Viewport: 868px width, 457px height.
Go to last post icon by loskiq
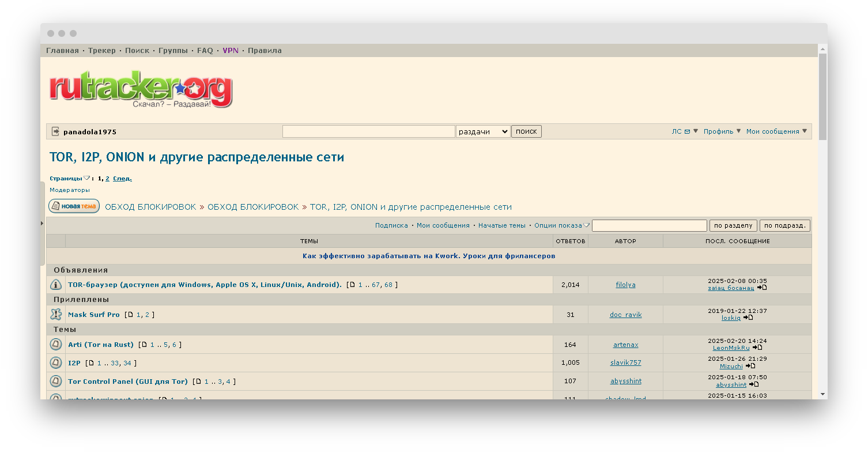(x=748, y=318)
